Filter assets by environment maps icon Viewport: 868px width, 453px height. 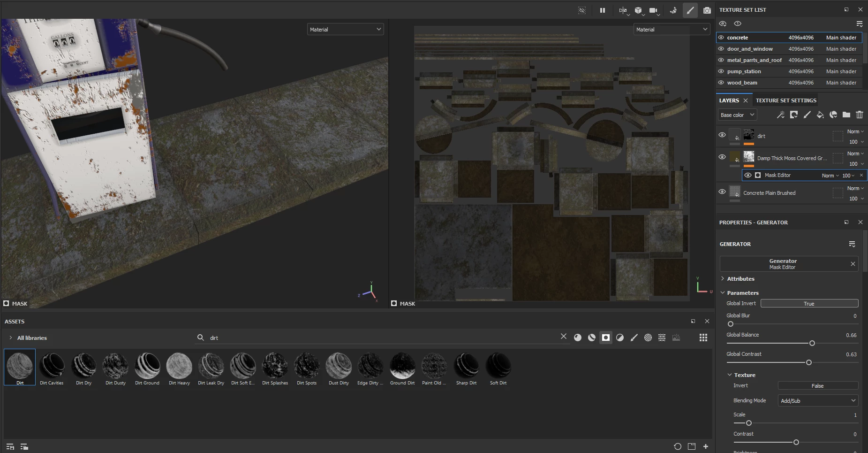click(676, 338)
